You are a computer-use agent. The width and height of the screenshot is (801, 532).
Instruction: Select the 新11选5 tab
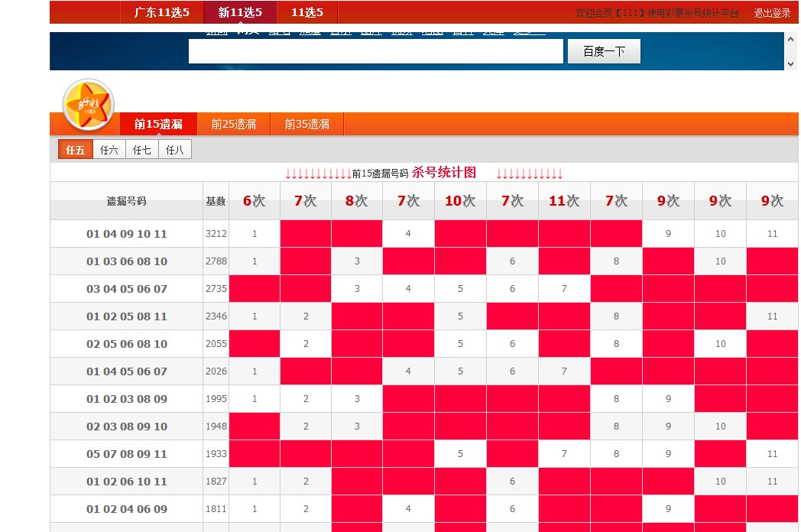(240, 12)
